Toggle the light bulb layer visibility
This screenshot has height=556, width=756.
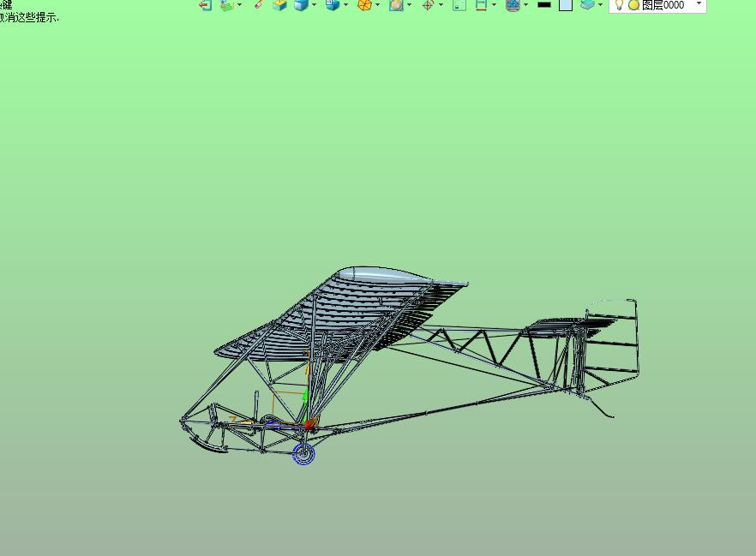[x=620, y=5]
